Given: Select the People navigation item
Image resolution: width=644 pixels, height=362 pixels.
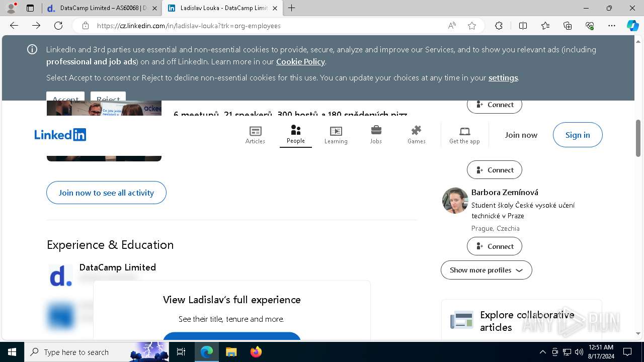Looking at the screenshot, I should click(296, 135).
